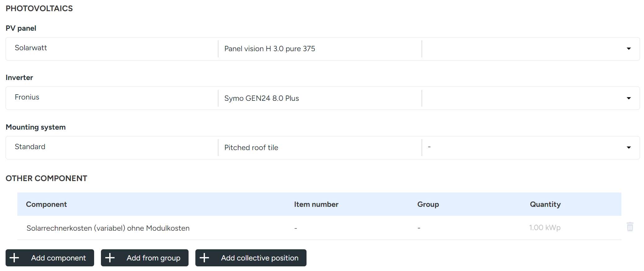
Task: Click the Solarwatt manufacturer field
Action: (111, 48)
